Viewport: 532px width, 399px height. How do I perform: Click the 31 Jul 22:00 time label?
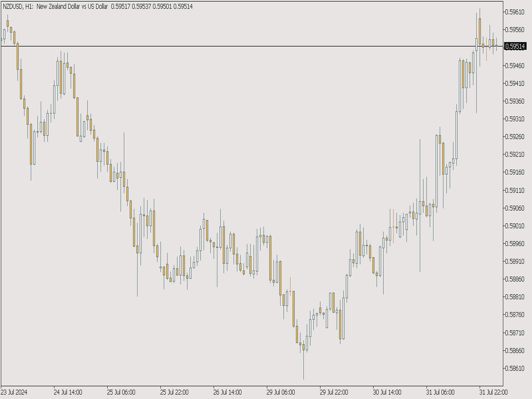(493, 392)
